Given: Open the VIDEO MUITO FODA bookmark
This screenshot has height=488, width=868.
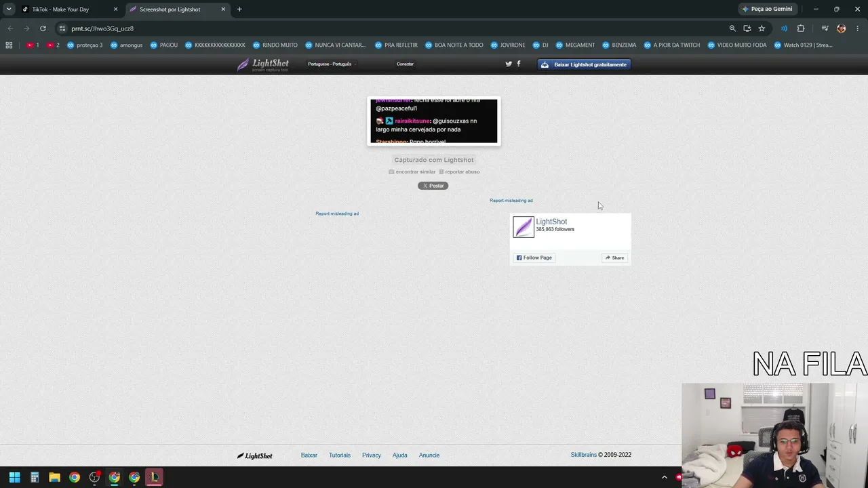Looking at the screenshot, I should 737,45.
